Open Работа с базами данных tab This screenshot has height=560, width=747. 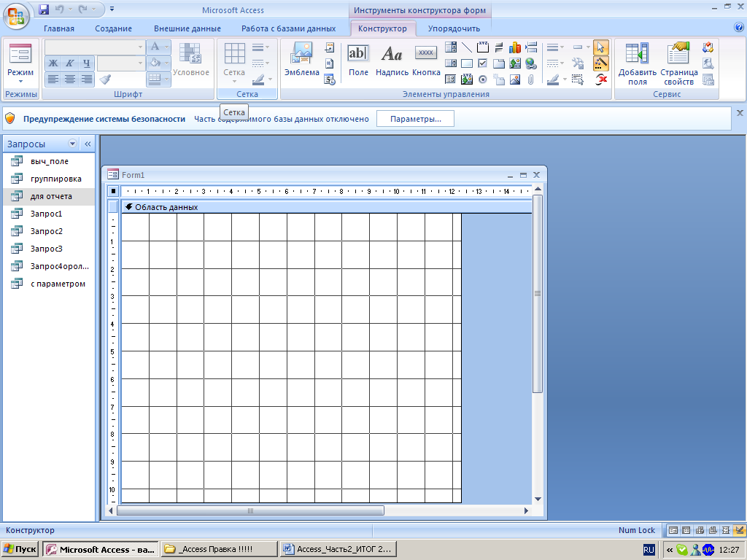point(289,28)
